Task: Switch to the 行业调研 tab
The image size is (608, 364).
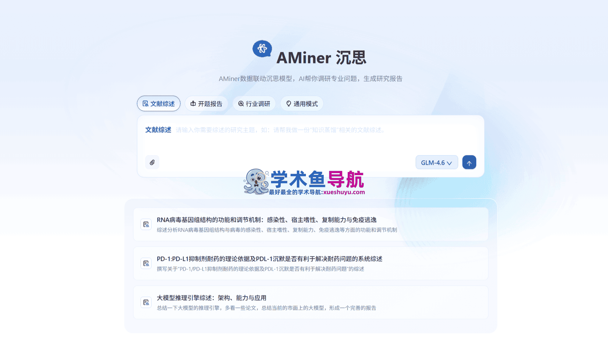Action: coord(254,103)
